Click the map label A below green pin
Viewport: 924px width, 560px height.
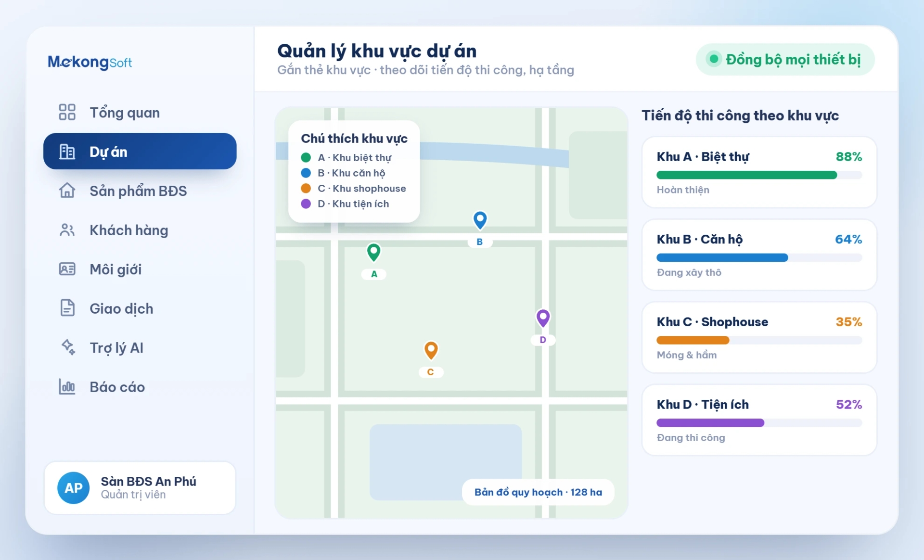coord(374,274)
